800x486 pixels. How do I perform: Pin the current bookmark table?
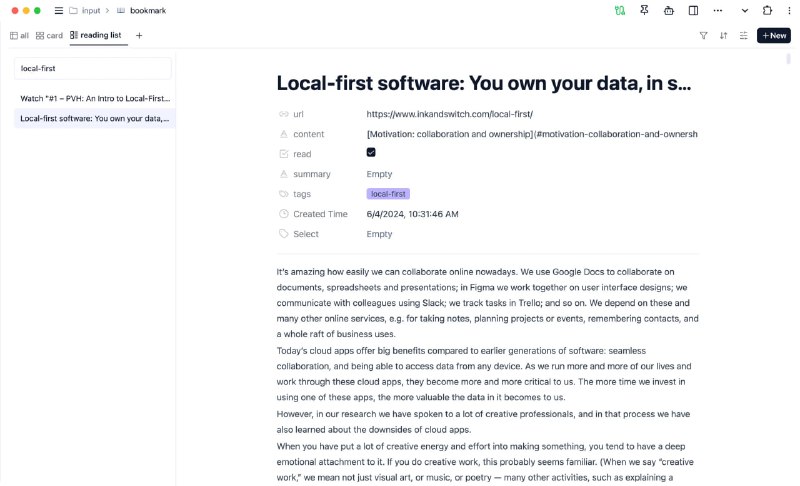[644, 10]
